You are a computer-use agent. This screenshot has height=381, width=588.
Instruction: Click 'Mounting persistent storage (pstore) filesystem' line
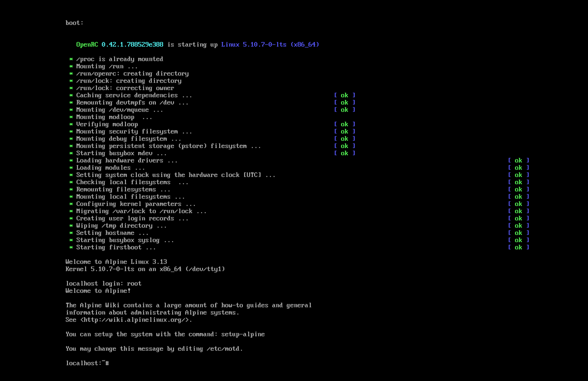tap(168, 146)
